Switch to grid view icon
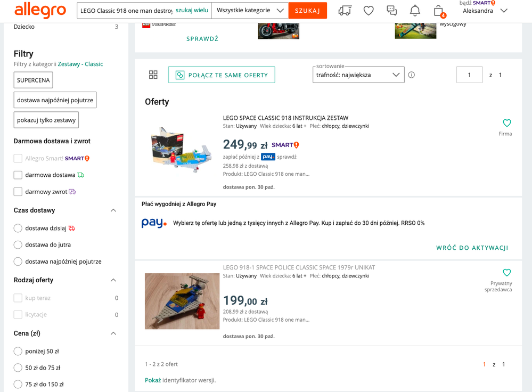 (x=153, y=75)
